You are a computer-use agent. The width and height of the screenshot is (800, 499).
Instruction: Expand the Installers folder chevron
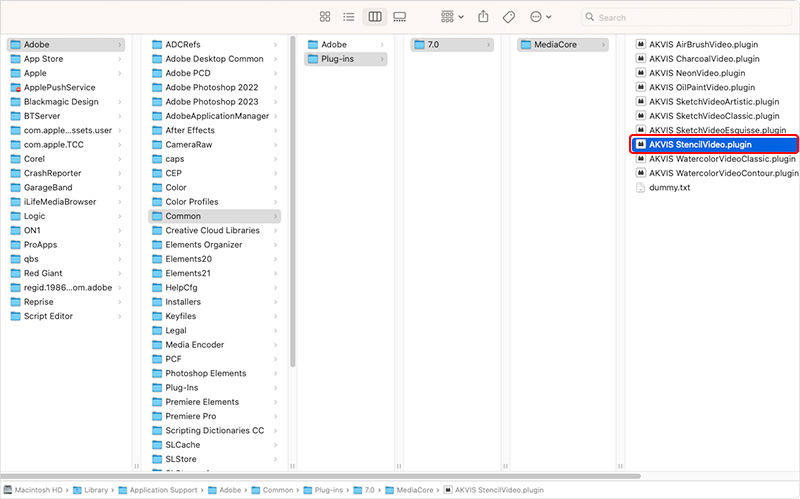[x=276, y=302]
